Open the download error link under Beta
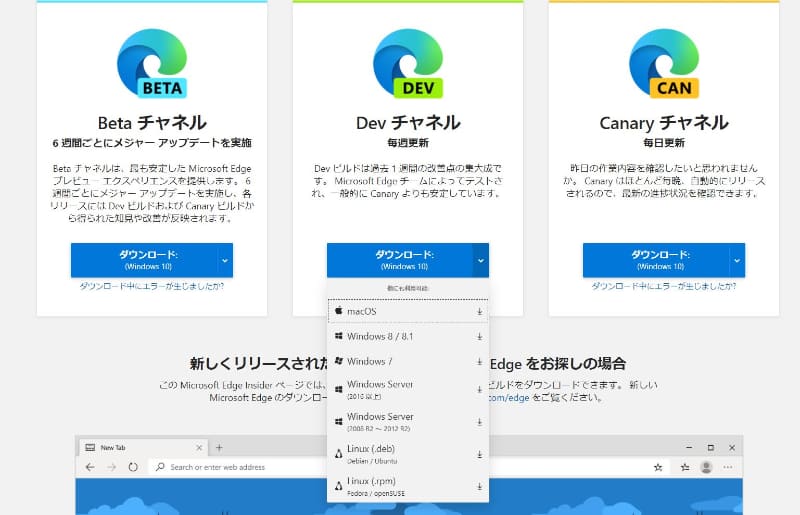This screenshot has width=800, height=515. tap(152, 286)
